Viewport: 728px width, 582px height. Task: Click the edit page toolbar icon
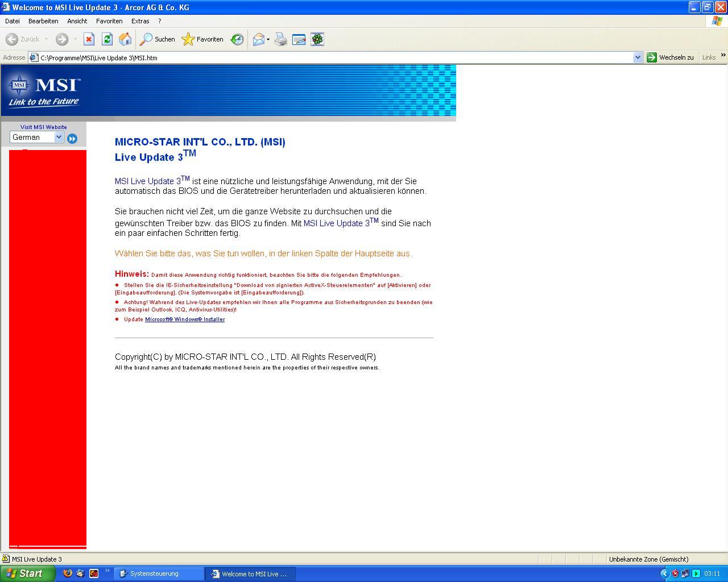(x=299, y=39)
